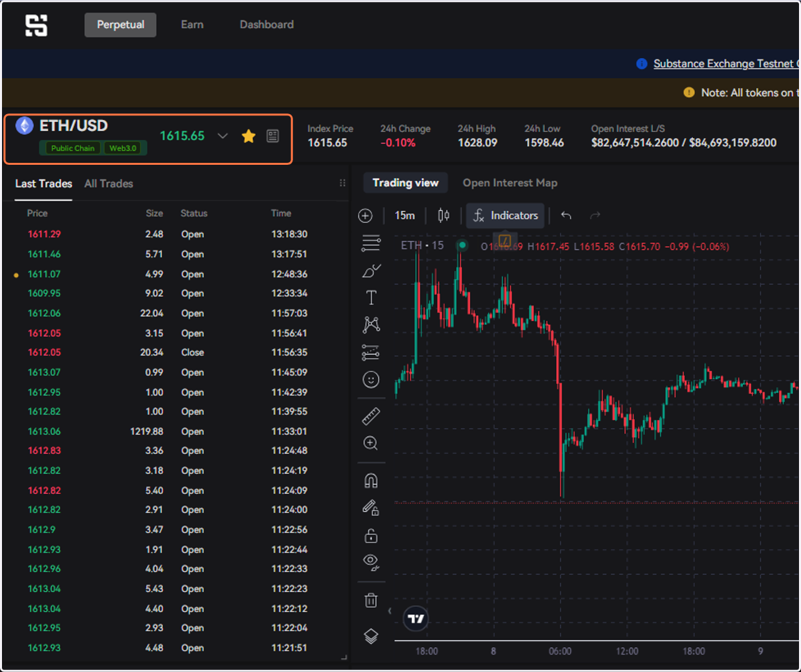Click the Substance Exchange logo
The width and height of the screenshot is (801, 672).
point(36,25)
